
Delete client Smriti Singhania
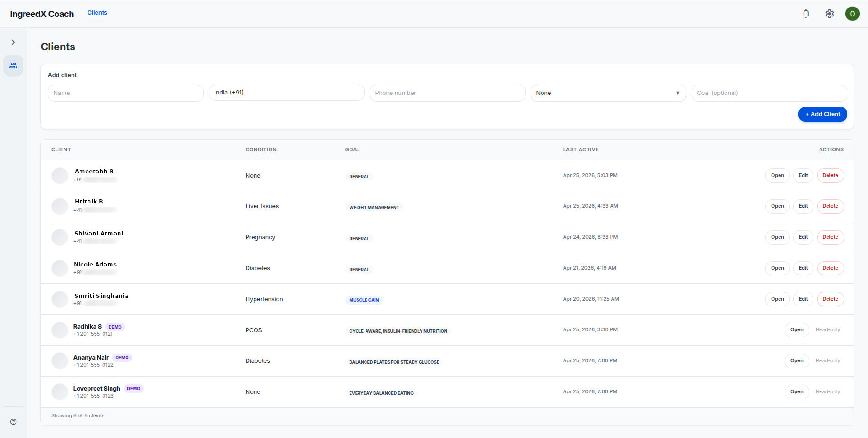tap(830, 299)
